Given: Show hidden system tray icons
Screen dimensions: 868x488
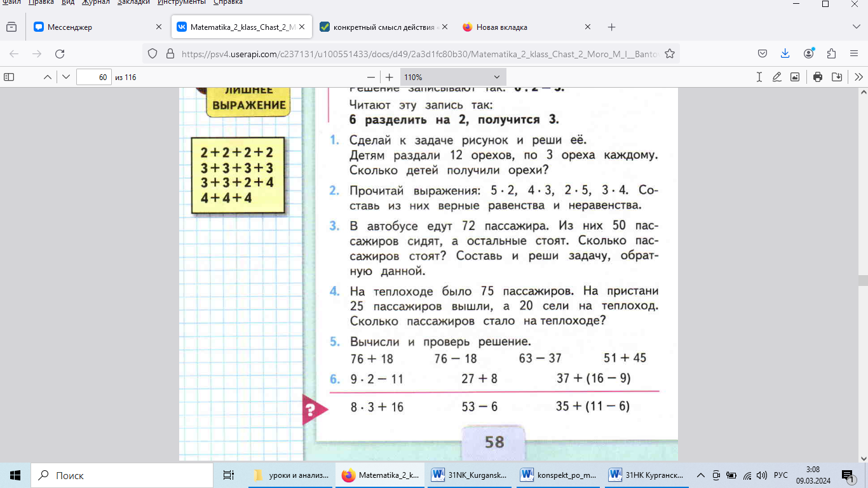Looking at the screenshot, I should [x=701, y=475].
